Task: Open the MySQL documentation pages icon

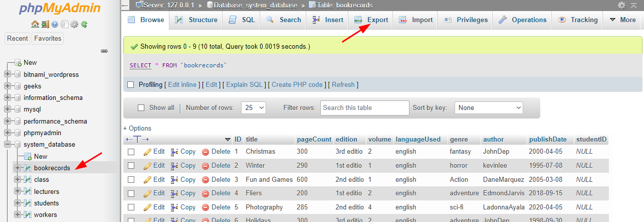Action: click(64, 24)
